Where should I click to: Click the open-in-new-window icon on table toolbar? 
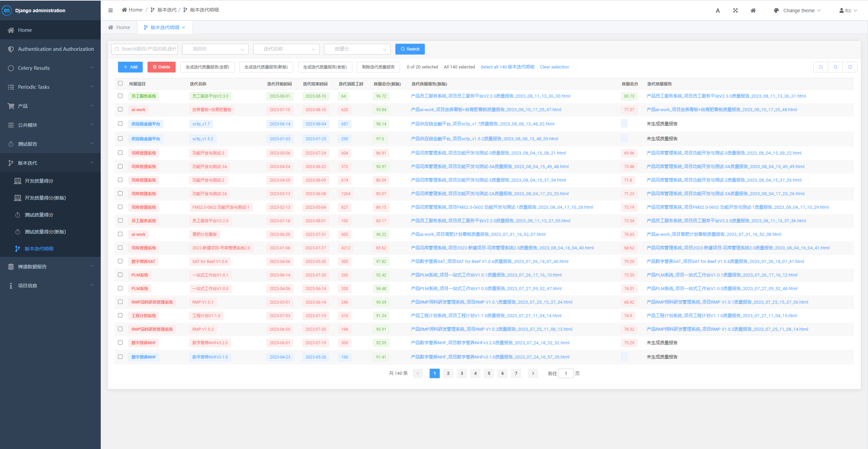click(850, 67)
